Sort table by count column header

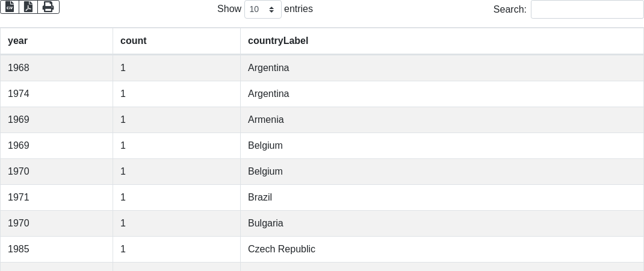(x=134, y=41)
